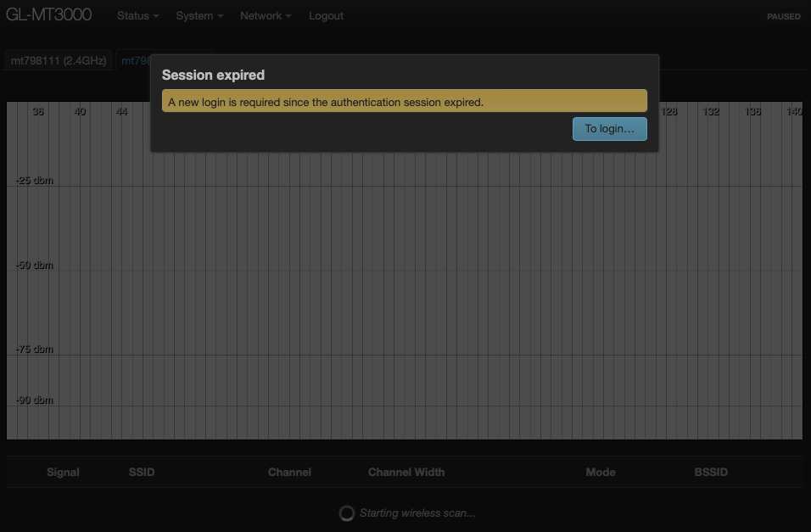Click the SSID column header

click(x=142, y=472)
